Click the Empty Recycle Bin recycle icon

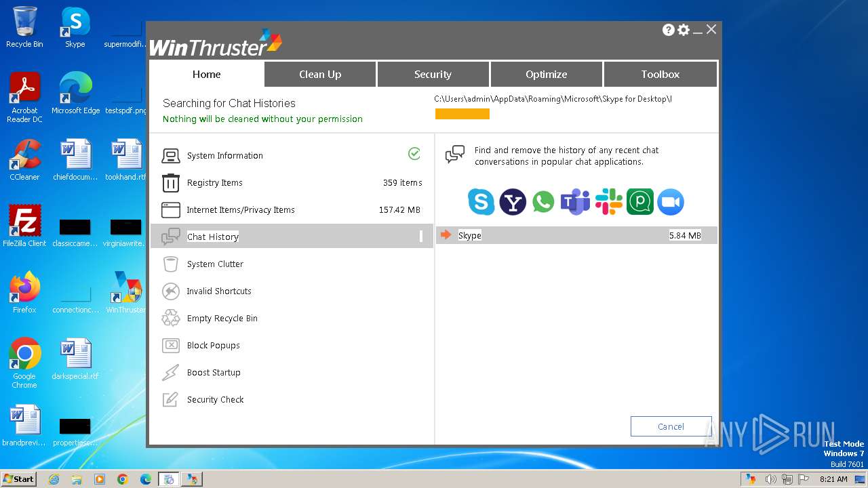170,319
